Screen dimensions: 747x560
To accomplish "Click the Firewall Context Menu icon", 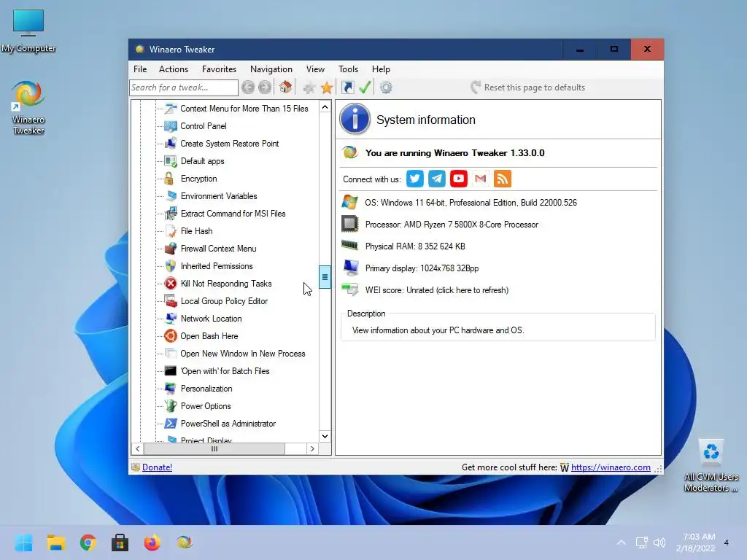I will (x=171, y=249).
